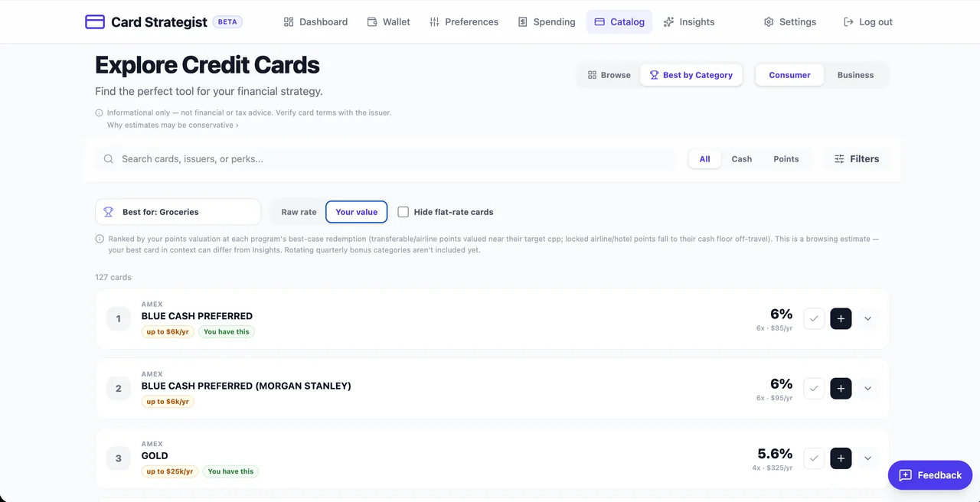
Task: Click the trophy icon in Best for dropdown
Action: (x=109, y=212)
